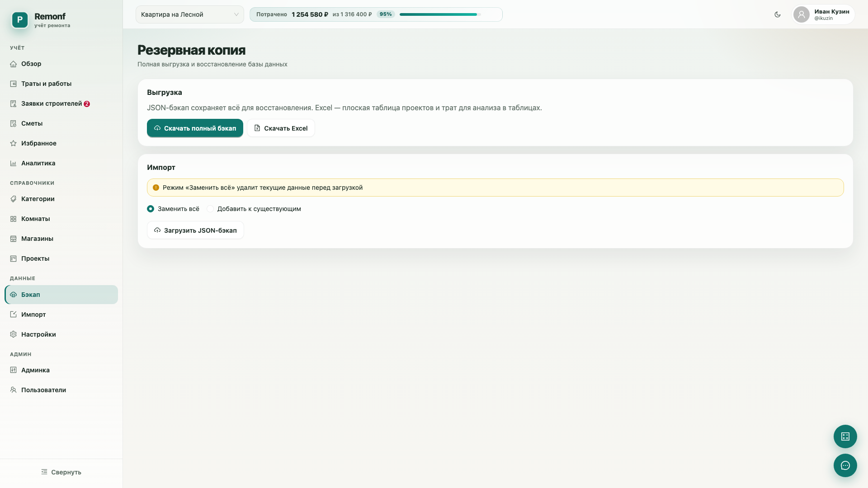Click the 95% budget badge

(x=386, y=14)
